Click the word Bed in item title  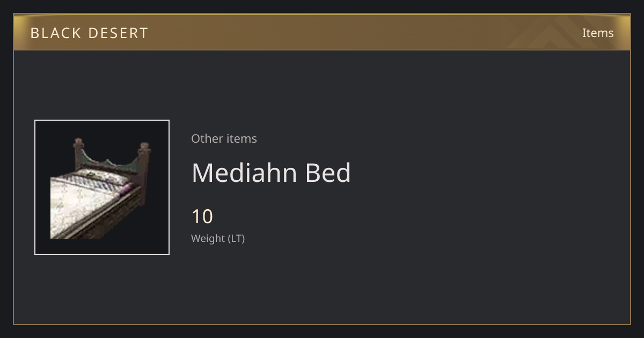[x=328, y=173]
